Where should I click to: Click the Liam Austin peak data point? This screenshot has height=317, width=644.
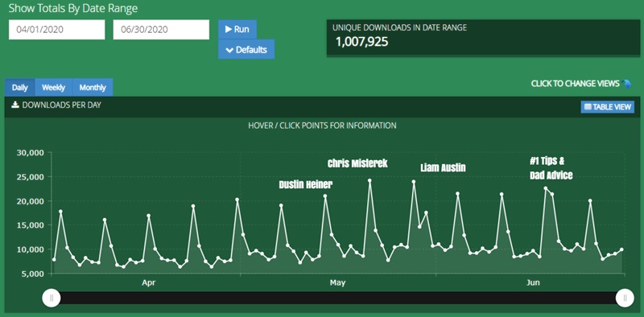coord(414,182)
